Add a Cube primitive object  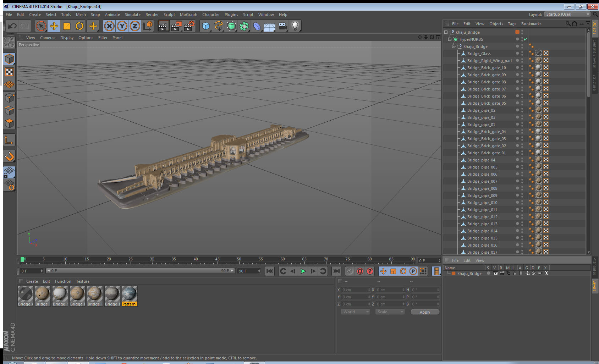(206, 26)
